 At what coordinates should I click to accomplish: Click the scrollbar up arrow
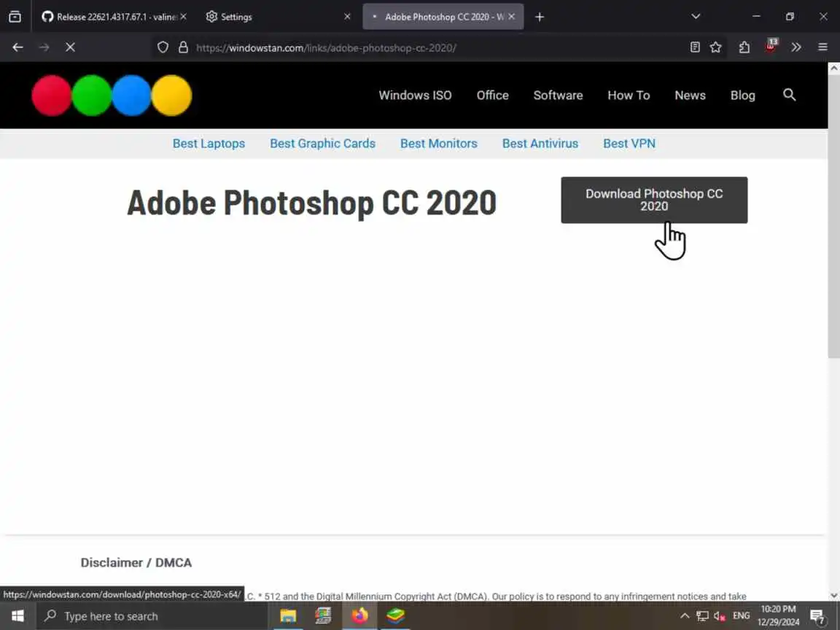point(834,68)
